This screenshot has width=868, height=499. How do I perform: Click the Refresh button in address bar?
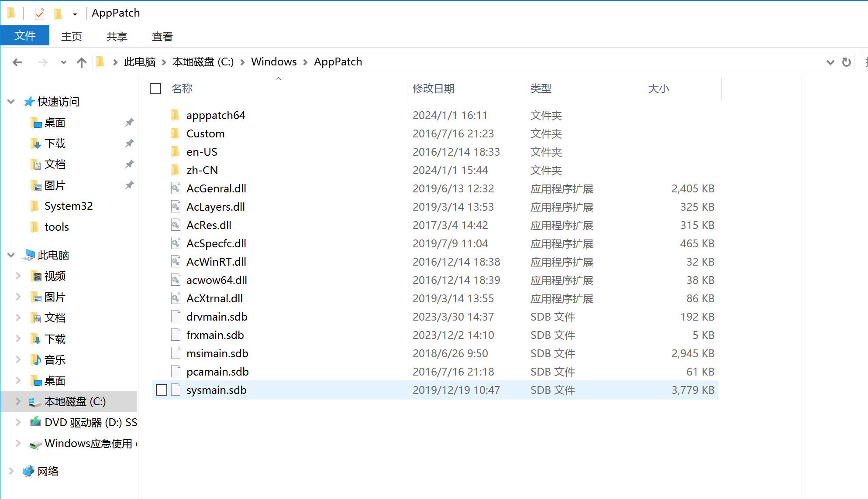tap(846, 62)
